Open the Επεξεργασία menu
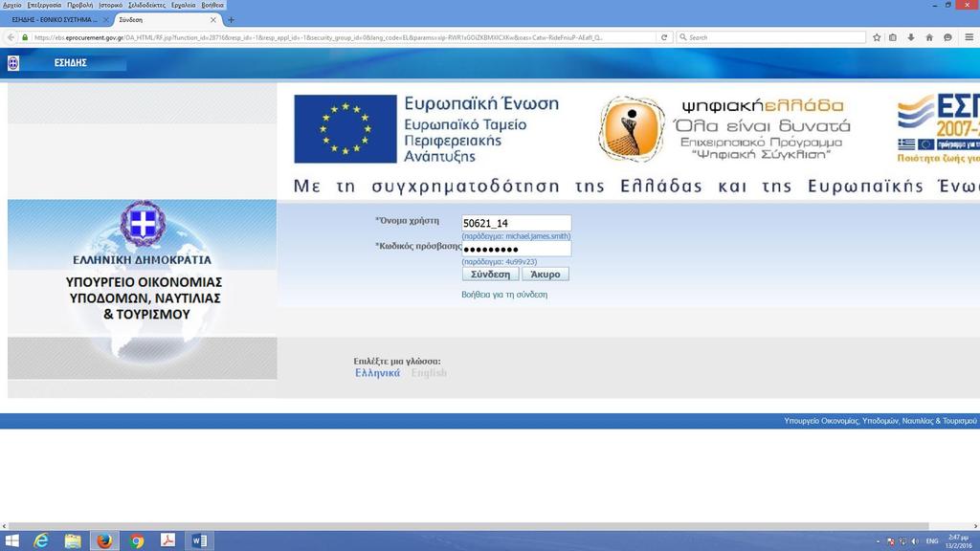 [x=44, y=5]
